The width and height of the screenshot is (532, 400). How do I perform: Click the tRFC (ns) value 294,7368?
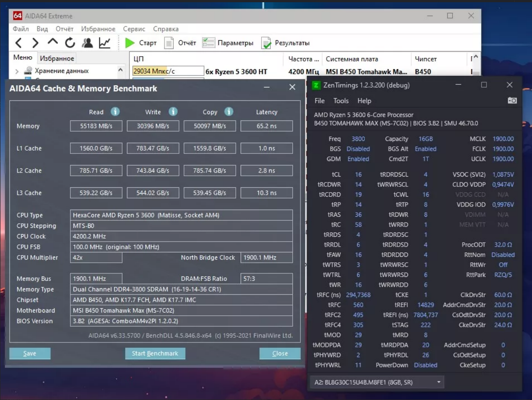(x=358, y=295)
